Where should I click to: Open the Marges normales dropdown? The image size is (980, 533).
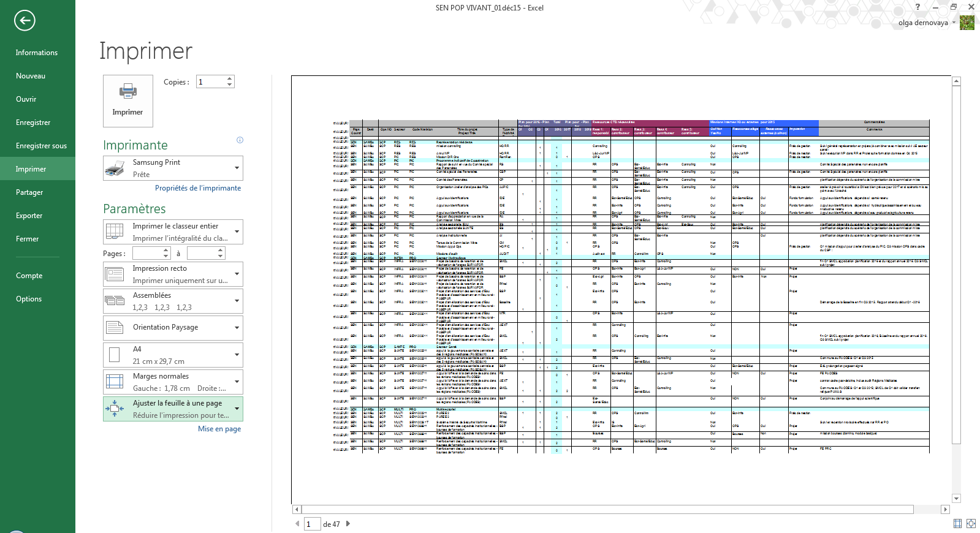[x=237, y=382]
